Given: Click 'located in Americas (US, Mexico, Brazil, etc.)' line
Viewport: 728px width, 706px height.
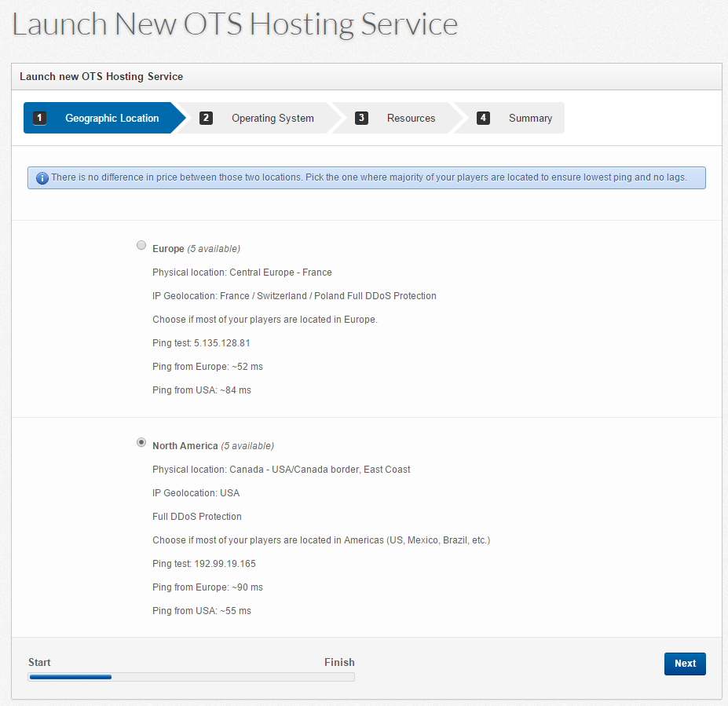Looking at the screenshot, I should [x=321, y=540].
